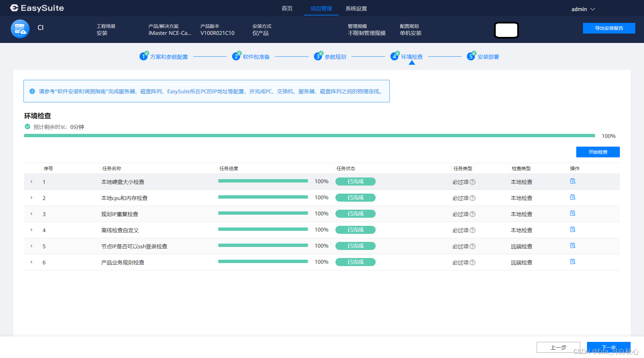Viewport: 644px width, 358px height.
Task: Click the 本地检查 cell in row 2
Action: coord(522,198)
